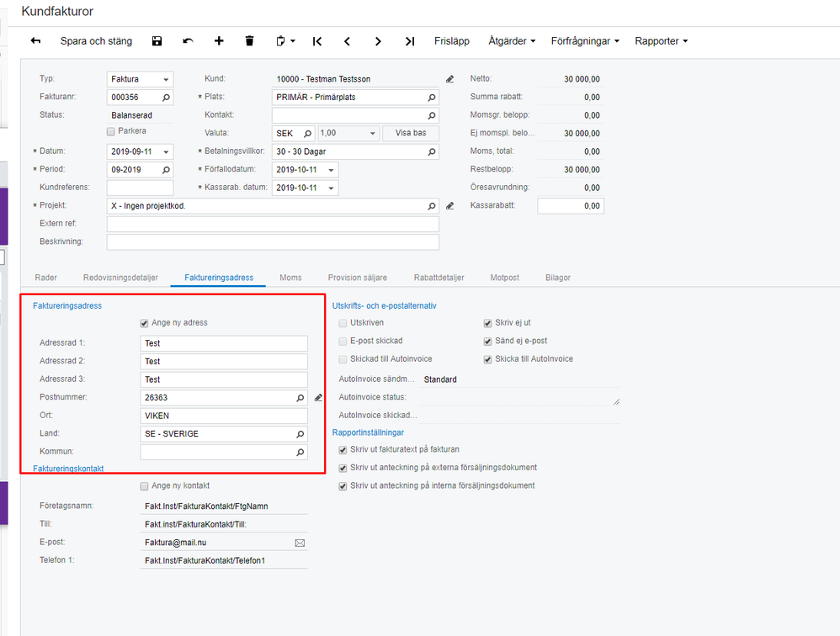This screenshot has height=636, width=840.
Task: Uncheck Ange ny adress checkbox
Action: pyautogui.click(x=144, y=323)
